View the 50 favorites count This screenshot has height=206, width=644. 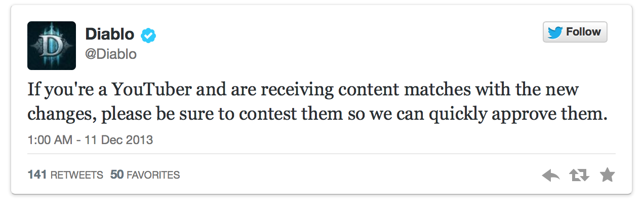point(117,175)
